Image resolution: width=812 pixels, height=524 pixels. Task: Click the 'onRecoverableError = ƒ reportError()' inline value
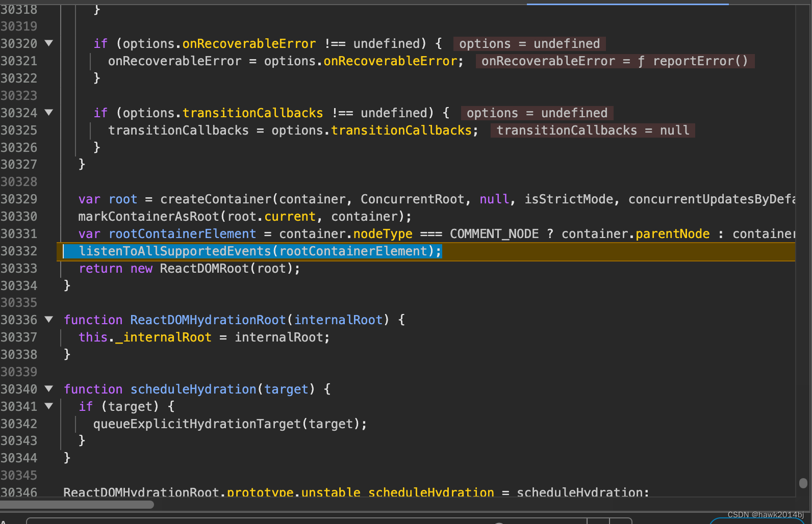(x=615, y=61)
